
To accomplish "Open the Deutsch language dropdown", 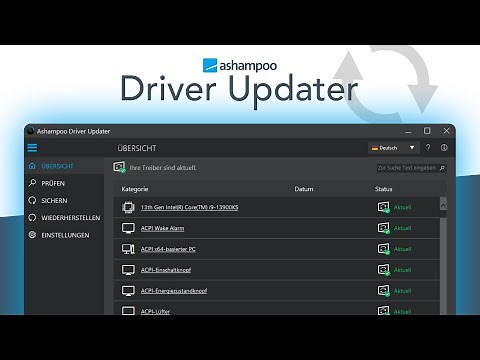I will 393,148.
